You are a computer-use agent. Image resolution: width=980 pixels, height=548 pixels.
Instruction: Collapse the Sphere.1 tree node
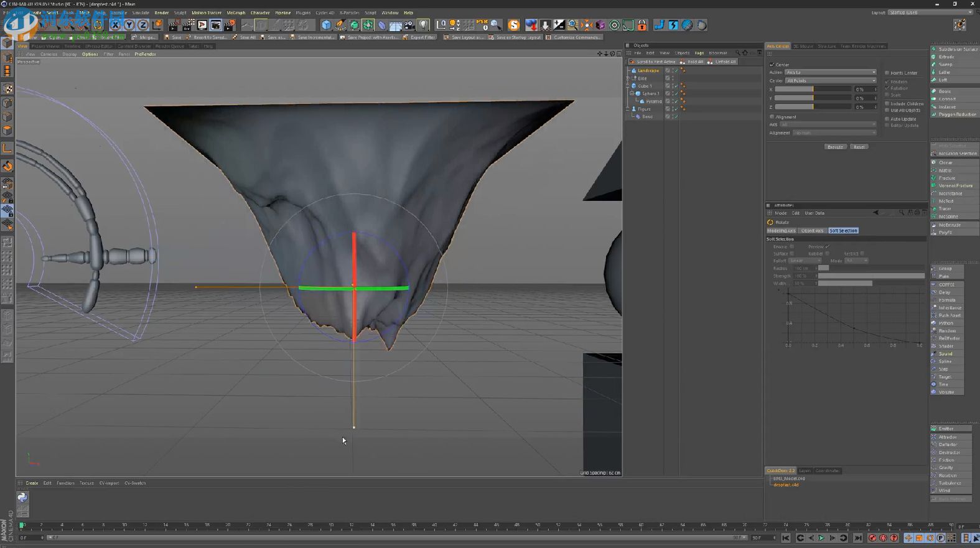[632, 93]
